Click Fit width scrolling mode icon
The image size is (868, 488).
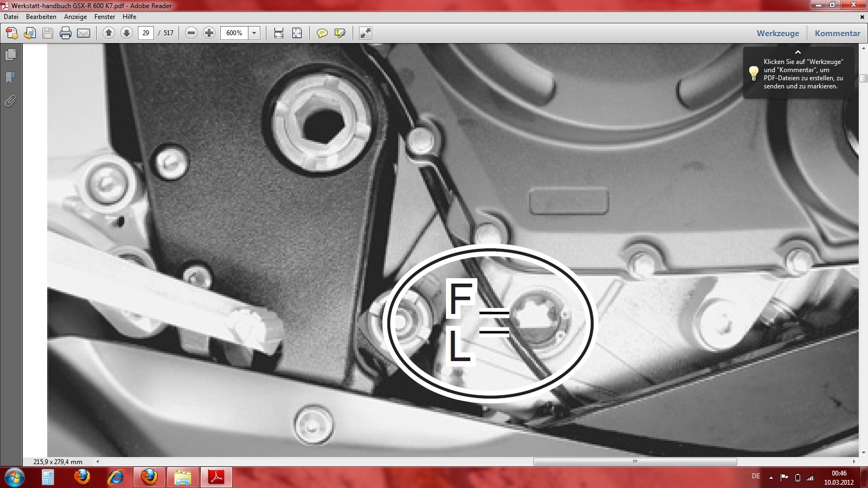coord(279,33)
